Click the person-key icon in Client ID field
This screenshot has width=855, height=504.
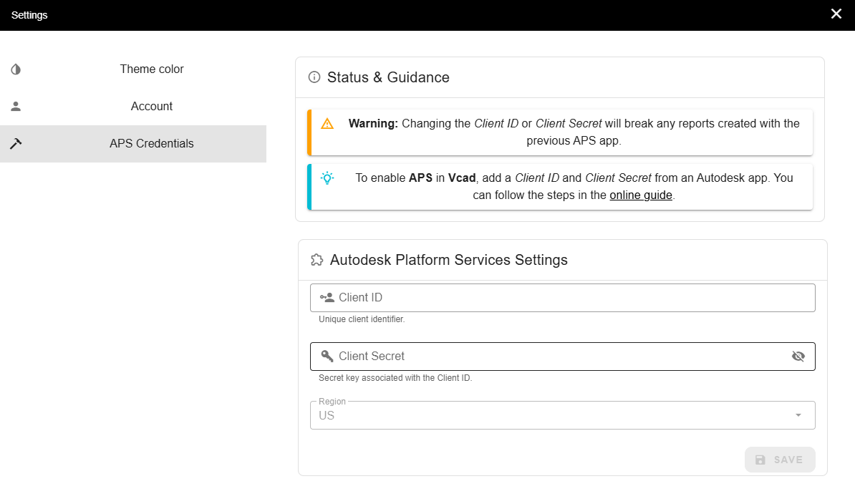[327, 298]
